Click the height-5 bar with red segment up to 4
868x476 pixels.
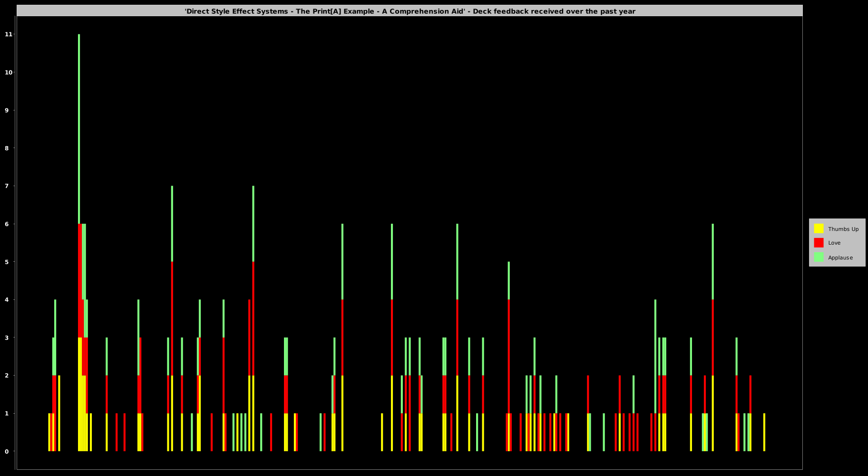(509, 357)
